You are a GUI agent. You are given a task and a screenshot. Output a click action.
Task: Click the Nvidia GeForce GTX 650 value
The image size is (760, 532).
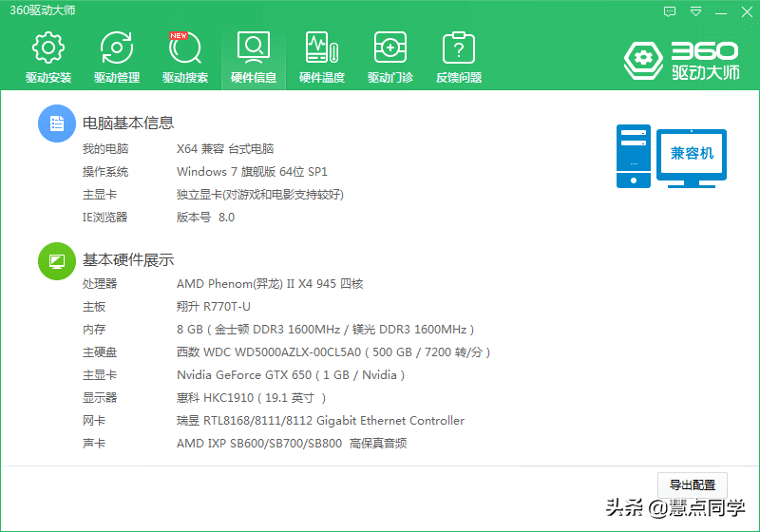coord(291,375)
